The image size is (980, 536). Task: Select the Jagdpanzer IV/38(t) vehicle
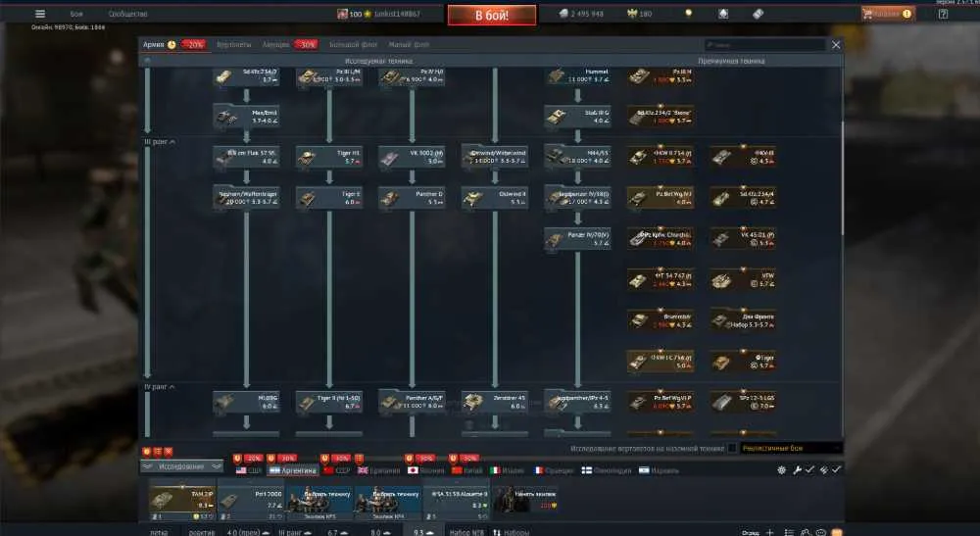pyautogui.click(x=577, y=198)
